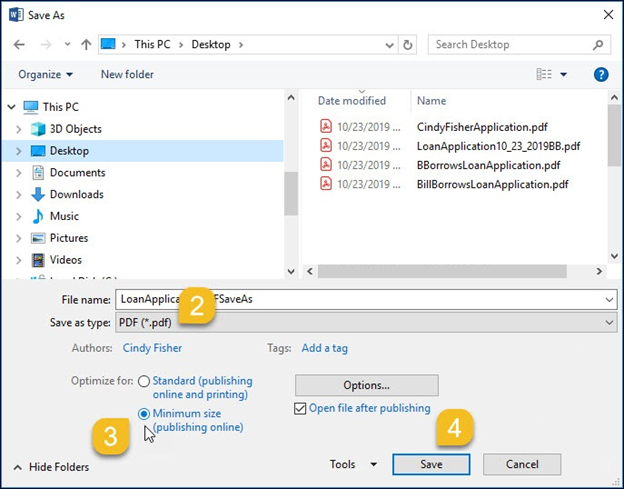This screenshot has width=624, height=489.
Task: Open the Organize menu
Action: pyautogui.click(x=46, y=74)
